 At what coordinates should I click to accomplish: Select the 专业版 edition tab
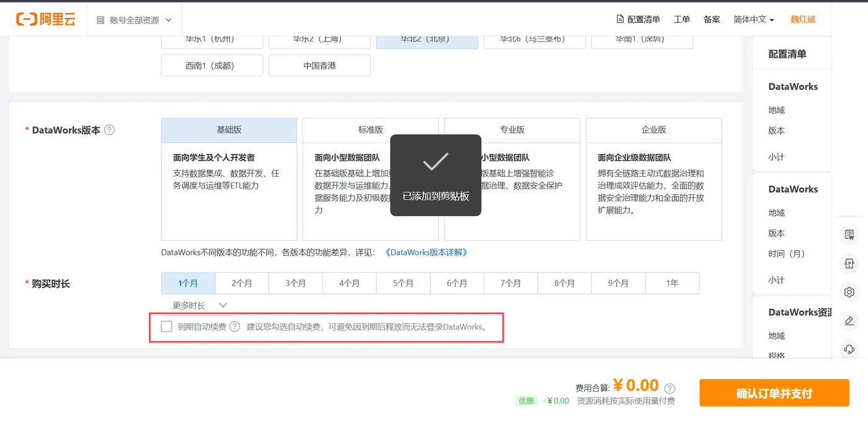coord(512,130)
